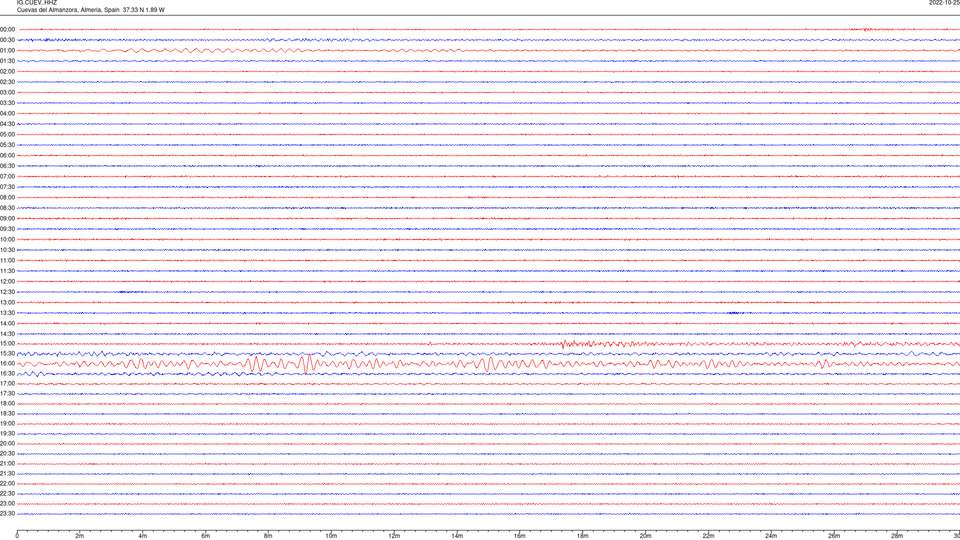The image size is (960, 540).
Task: Click the 24m tick label on axis
Action: (771, 536)
